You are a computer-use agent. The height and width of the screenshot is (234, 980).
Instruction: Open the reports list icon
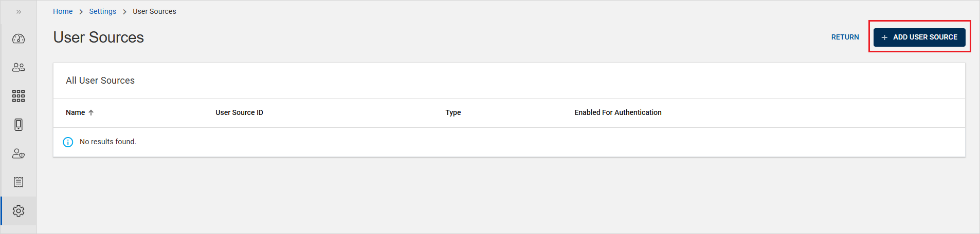click(19, 182)
